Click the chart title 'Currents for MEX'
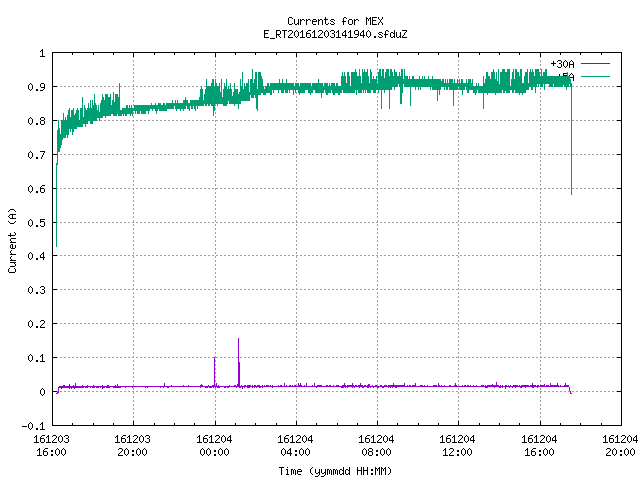This screenshot has width=640, height=480. [x=335, y=21]
